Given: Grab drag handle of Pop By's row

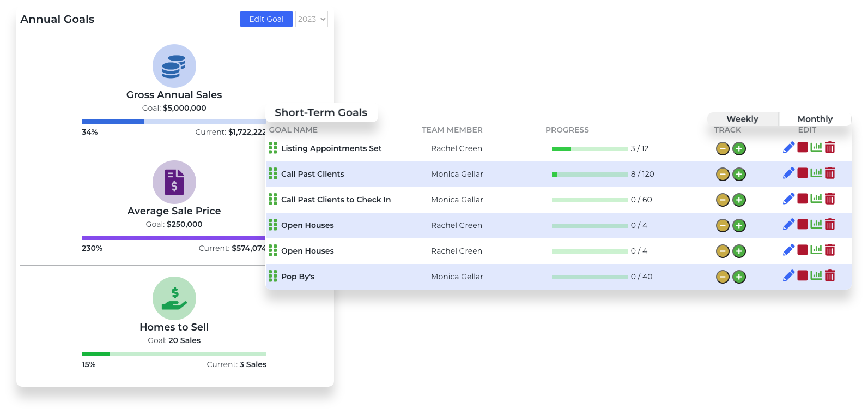Looking at the screenshot, I should [273, 277].
